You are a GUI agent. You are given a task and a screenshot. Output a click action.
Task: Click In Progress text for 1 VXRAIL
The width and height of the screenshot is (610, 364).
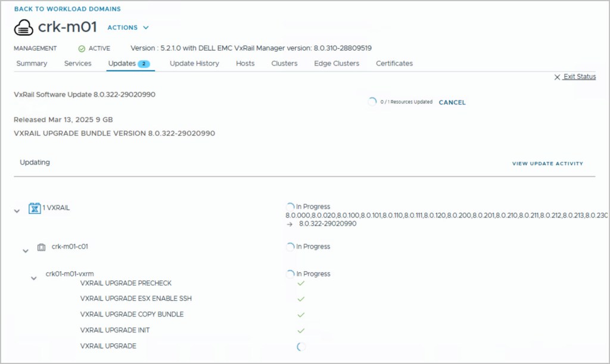(313, 207)
